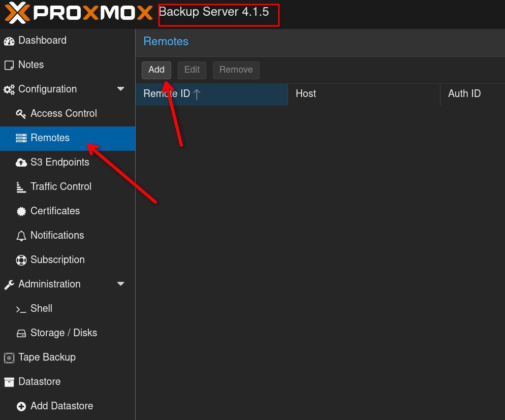Click the Proxmox logo
505x420 pixels.
79,13
